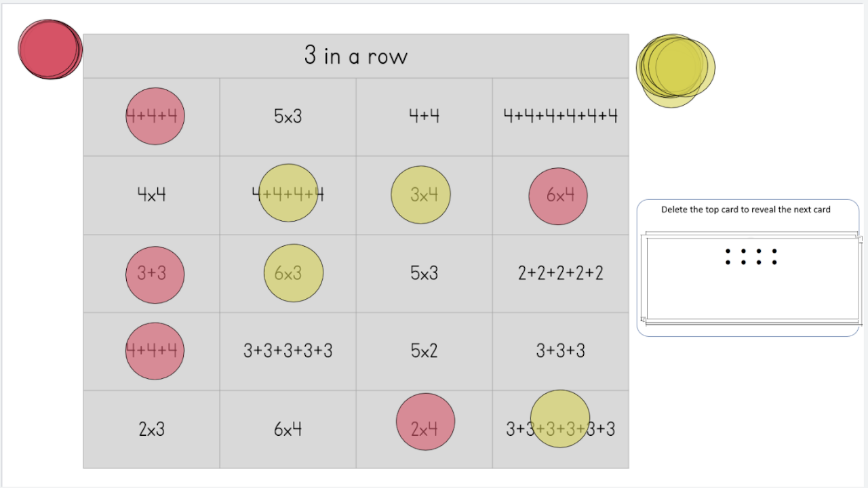Click the red counter in the top-left 4+4+4 cell
Image resolution: width=868 pixels, height=488 pixels.
pos(155,116)
